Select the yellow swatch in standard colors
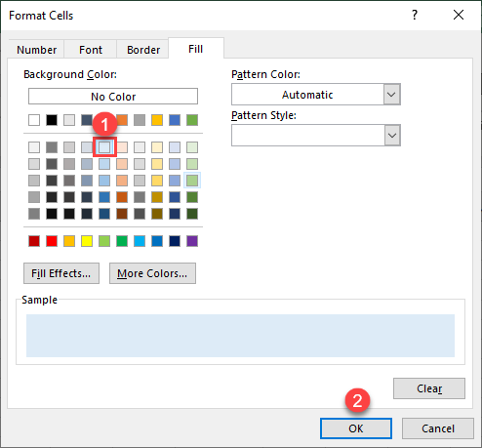Image resolution: width=482 pixels, height=448 pixels. (87, 241)
